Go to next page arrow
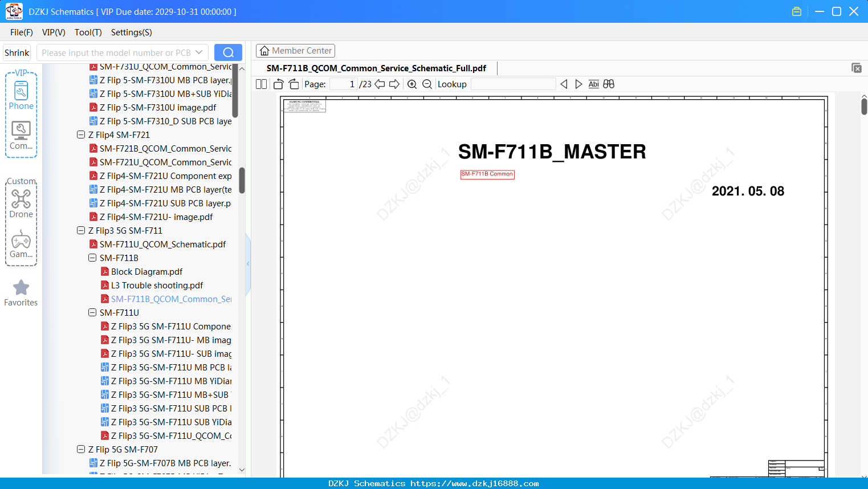 pyautogui.click(x=394, y=84)
